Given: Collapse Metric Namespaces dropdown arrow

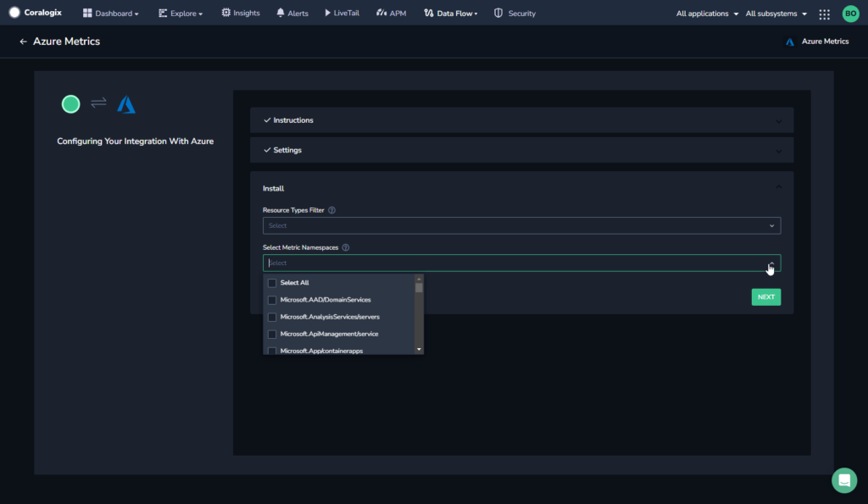Looking at the screenshot, I should click(x=771, y=263).
